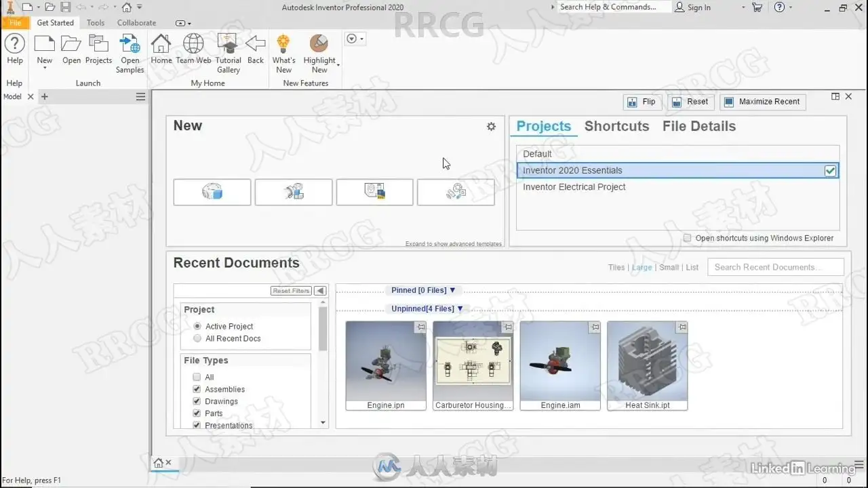Open the Projects ribbon icon
Image resolution: width=868 pixels, height=488 pixels.
[x=98, y=44]
